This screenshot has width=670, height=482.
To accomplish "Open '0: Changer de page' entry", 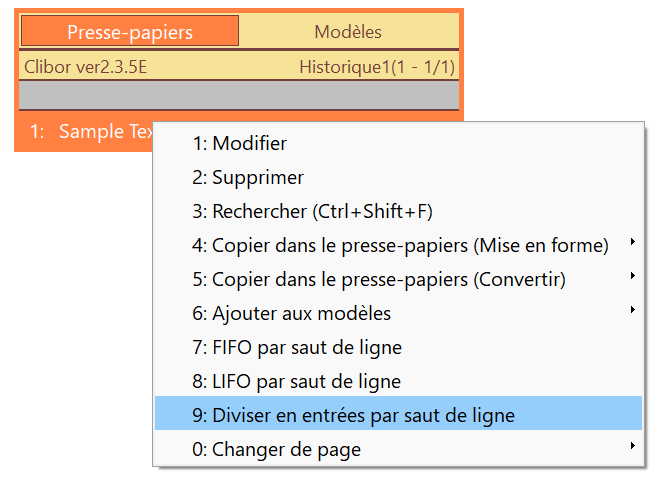I will click(398, 449).
